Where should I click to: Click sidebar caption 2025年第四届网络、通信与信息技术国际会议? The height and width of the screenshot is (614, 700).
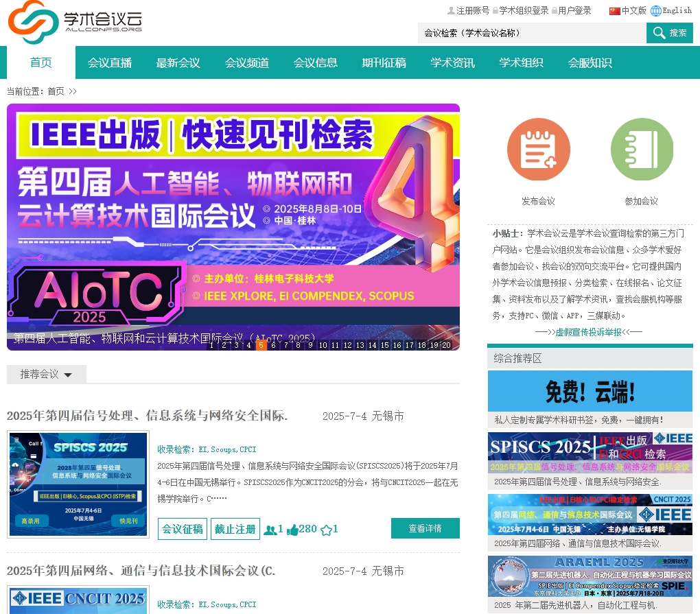coord(579,543)
